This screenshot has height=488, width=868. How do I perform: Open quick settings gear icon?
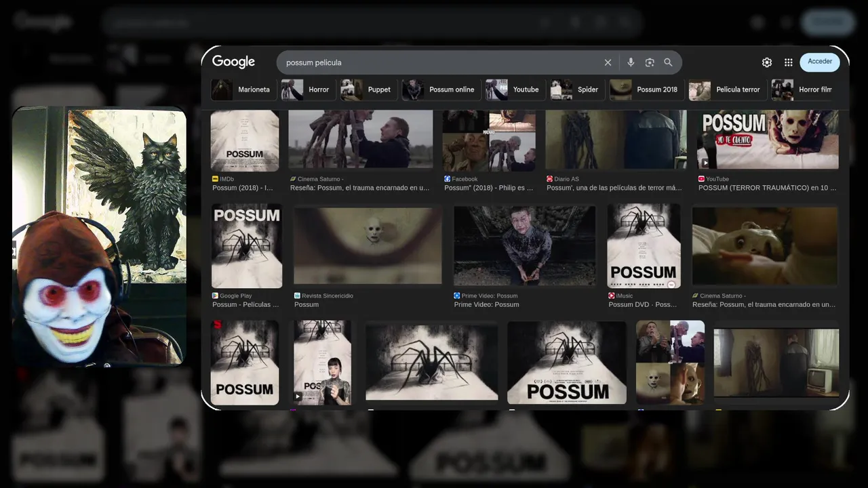pyautogui.click(x=767, y=62)
